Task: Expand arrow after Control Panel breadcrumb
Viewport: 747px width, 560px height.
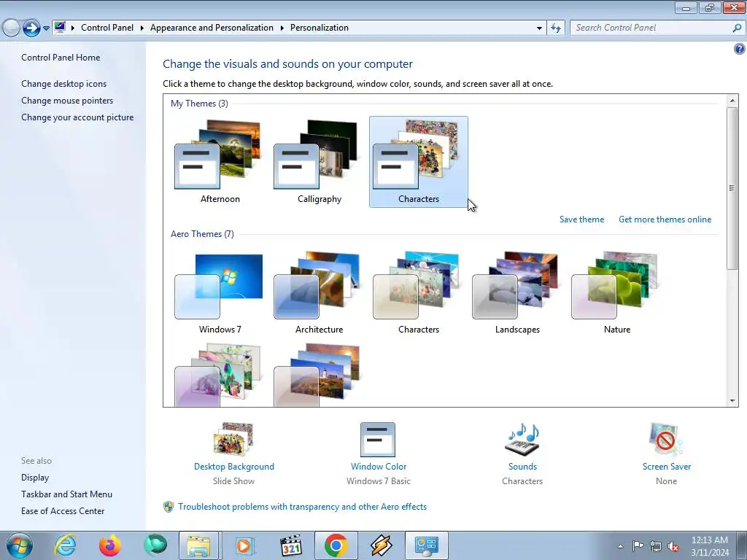Action: pos(142,28)
